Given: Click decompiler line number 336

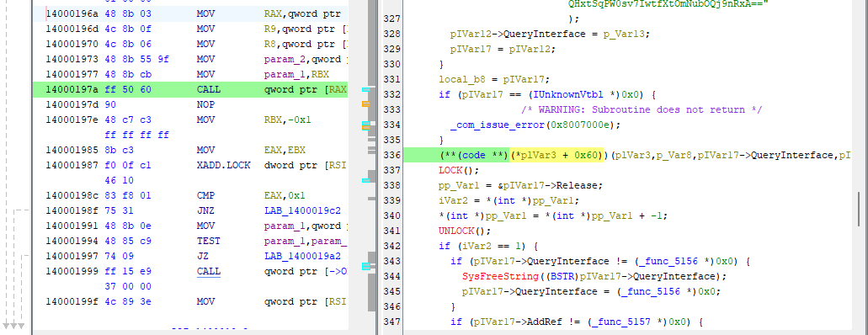Looking at the screenshot, I should [x=392, y=155].
